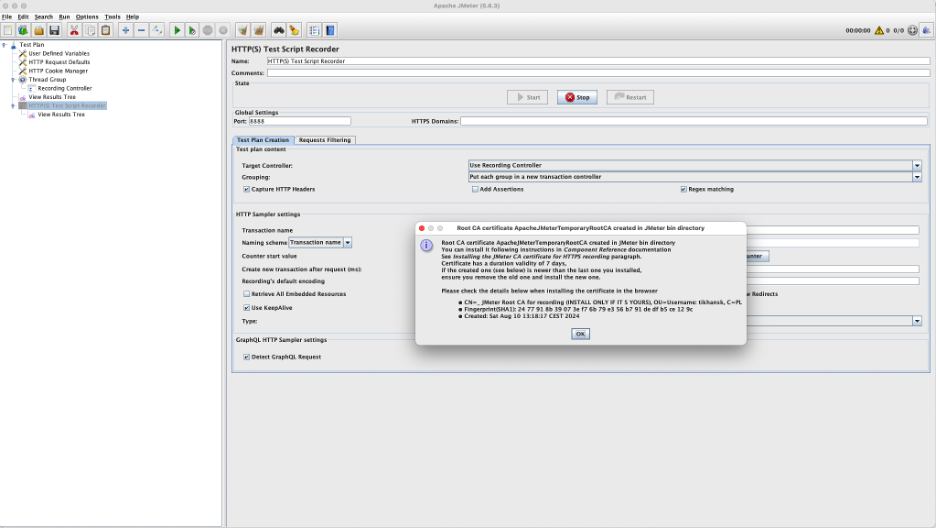Clear all results with double broom icon

pos(258,30)
